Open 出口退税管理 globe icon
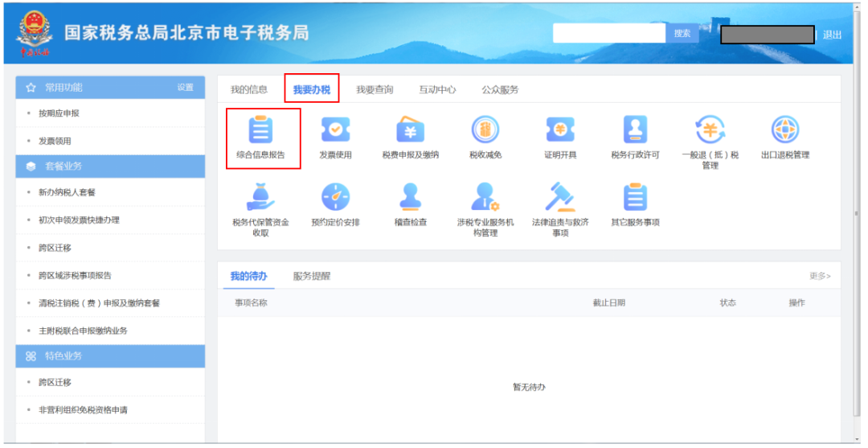868x448 pixels. coord(785,129)
